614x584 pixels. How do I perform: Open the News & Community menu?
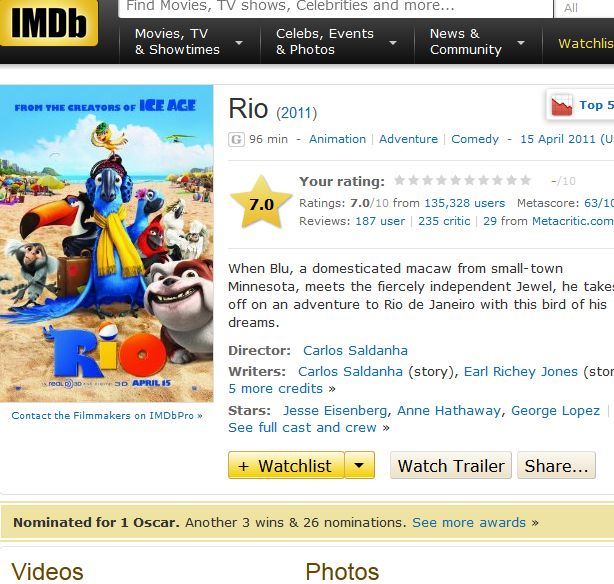(x=466, y=42)
